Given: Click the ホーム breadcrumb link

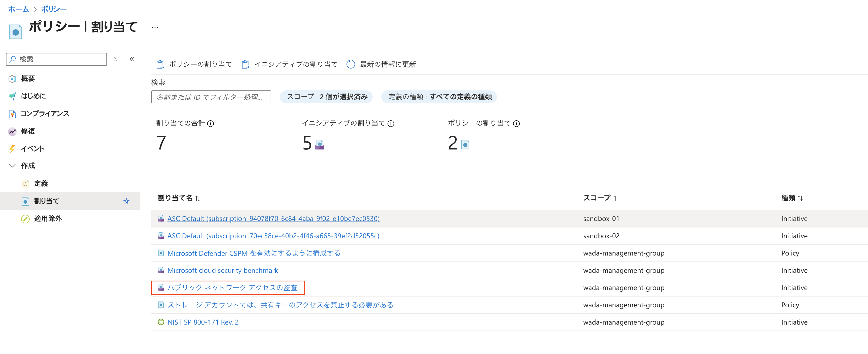Looking at the screenshot, I should coord(19,9).
